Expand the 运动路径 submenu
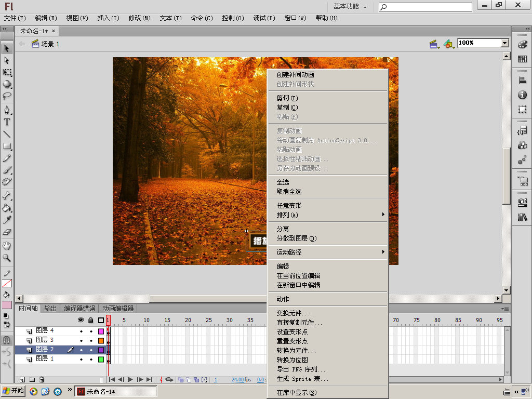The width and height of the screenshot is (532, 399). click(x=328, y=252)
